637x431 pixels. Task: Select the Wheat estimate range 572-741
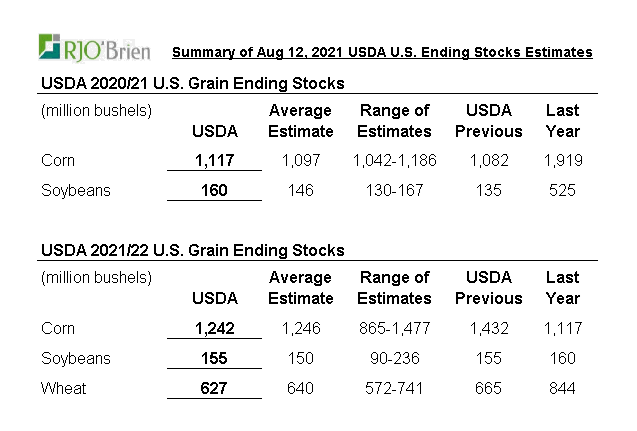click(x=394, y=388)
